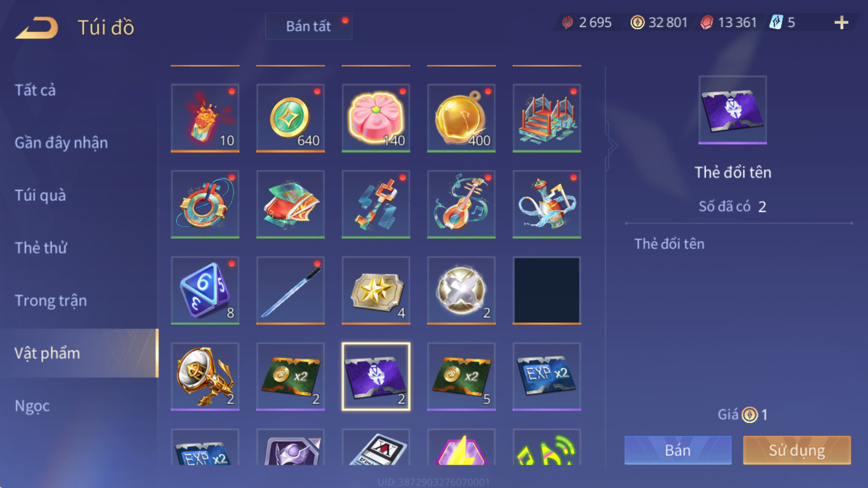Go back using the return arrow
Screen dimensions: 868x488
(36, 28)
